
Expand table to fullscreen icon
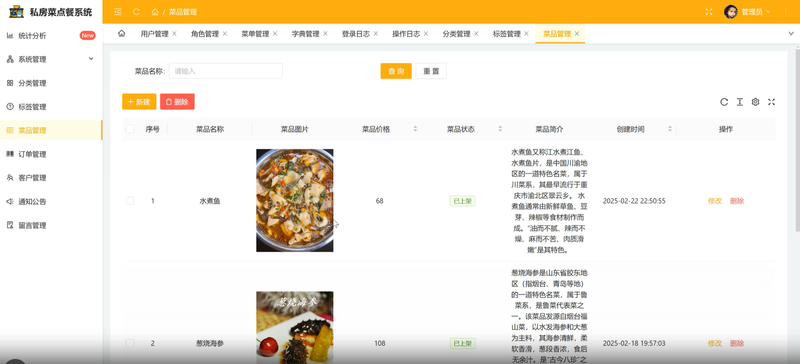(771, 102)
